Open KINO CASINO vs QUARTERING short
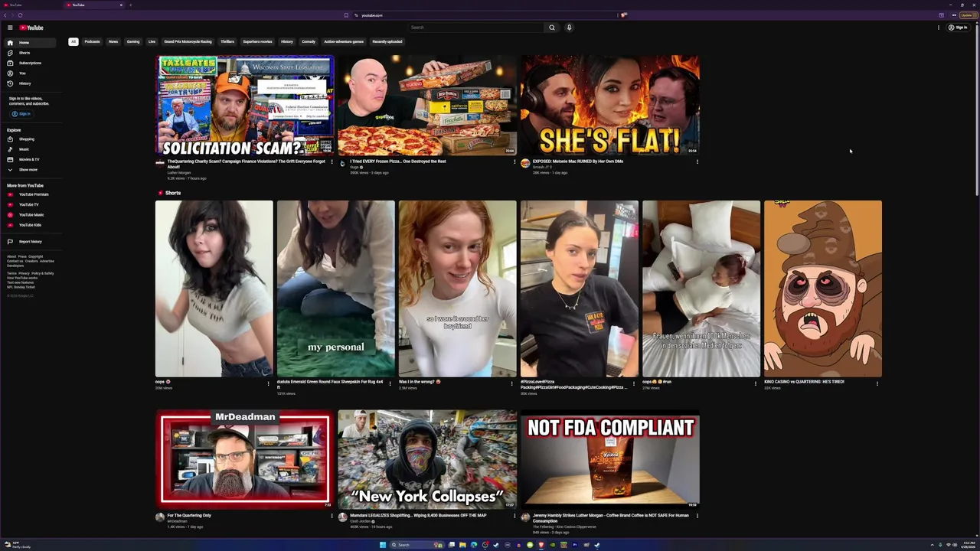The height and width of the screenshot is (551, 980). [x=823, y=289]
